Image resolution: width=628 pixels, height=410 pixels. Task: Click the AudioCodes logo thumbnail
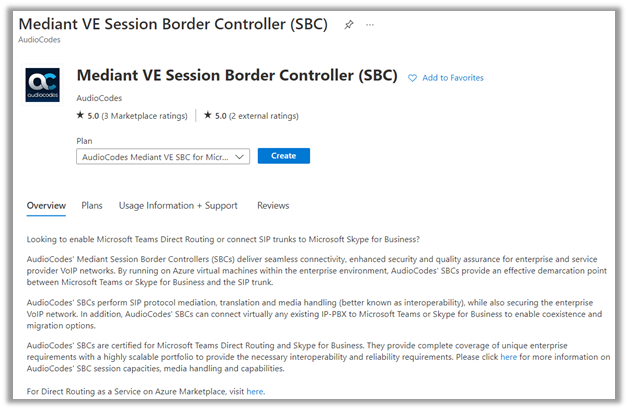42,85
